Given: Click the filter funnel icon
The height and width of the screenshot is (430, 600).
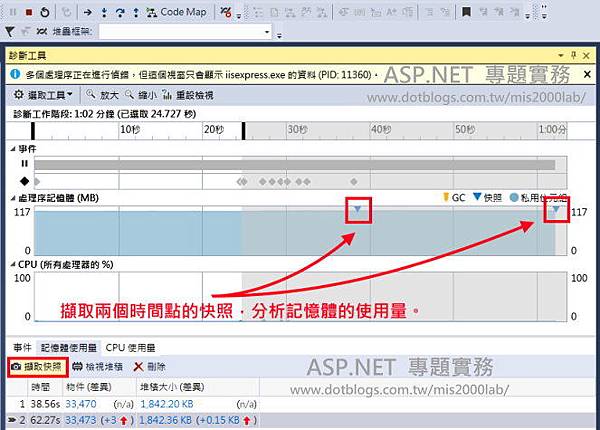Looking at the screenshot, I should click(10, 31).
